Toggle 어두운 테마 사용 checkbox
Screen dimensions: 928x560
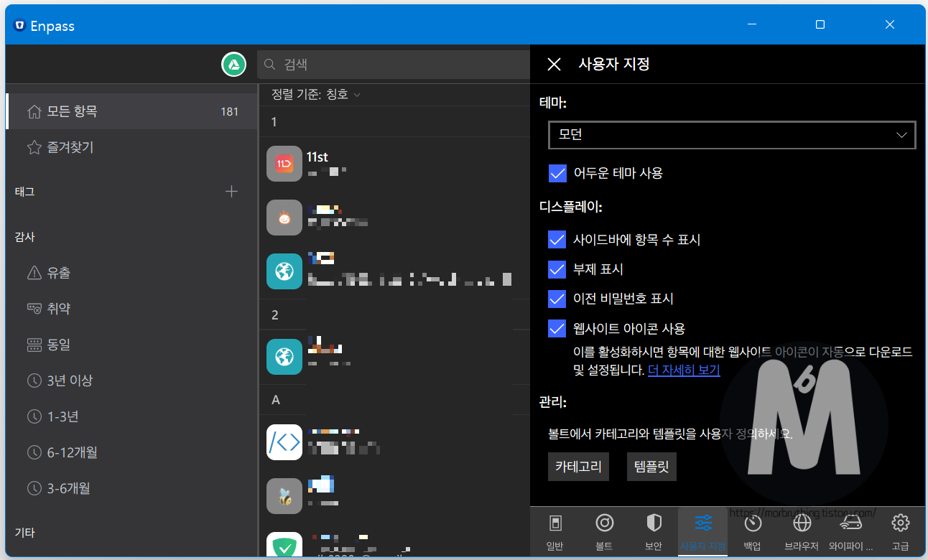pyautogui.click(x=557, y=173)
